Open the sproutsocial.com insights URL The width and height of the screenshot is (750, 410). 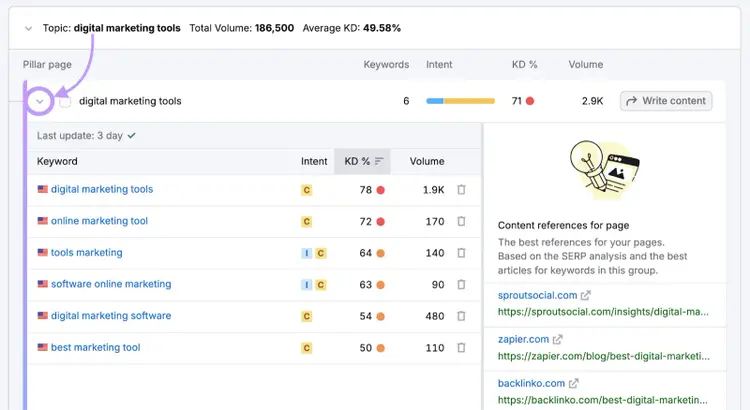pos(603,312)
